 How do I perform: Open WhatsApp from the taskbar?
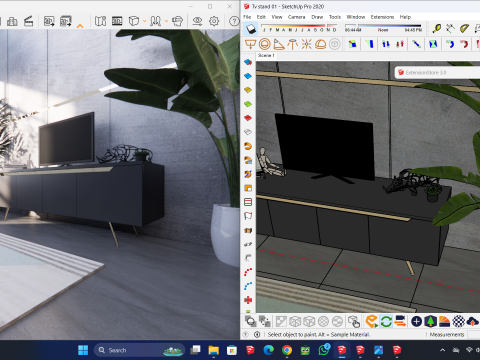tap(323, 350)
